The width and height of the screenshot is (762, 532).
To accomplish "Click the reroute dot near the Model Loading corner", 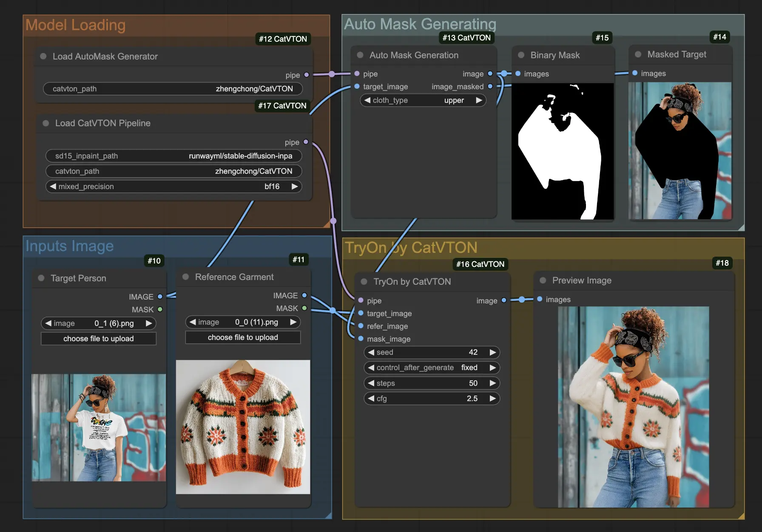I will (333, 221).
